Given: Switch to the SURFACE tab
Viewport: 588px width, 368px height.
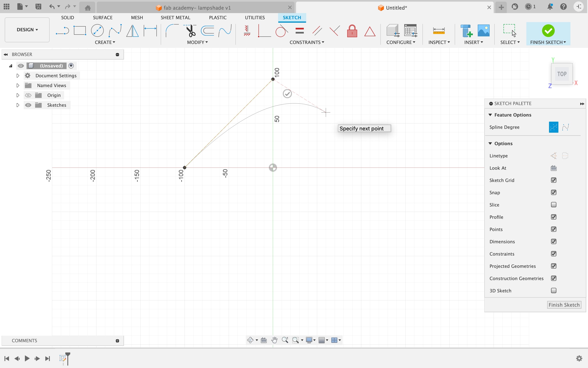Looking at the screenshot, I should point(102,18).
